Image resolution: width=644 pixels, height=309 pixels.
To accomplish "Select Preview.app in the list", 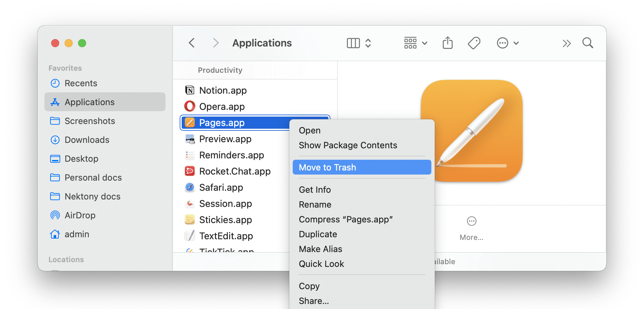I will [x=235, y=139].
